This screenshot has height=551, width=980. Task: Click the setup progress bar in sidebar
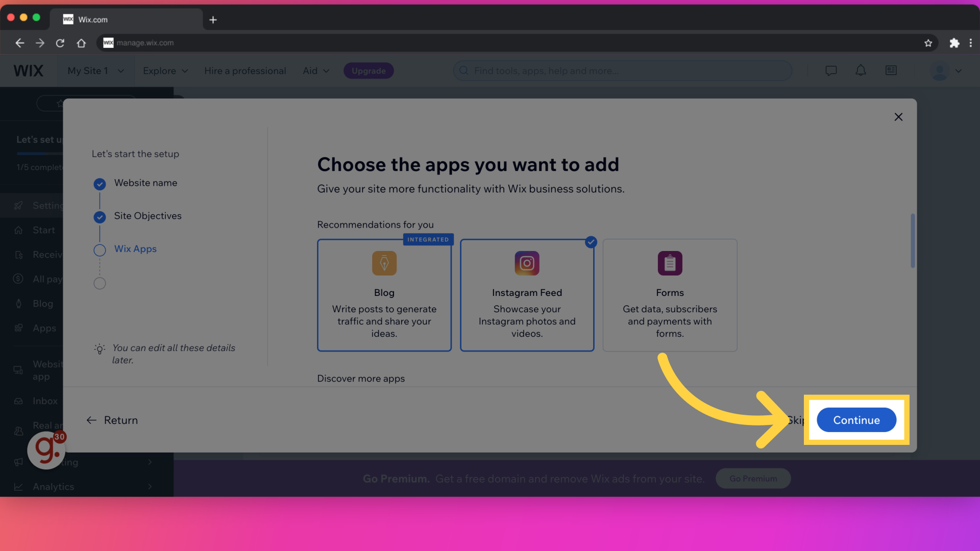(x=39, y=153)
